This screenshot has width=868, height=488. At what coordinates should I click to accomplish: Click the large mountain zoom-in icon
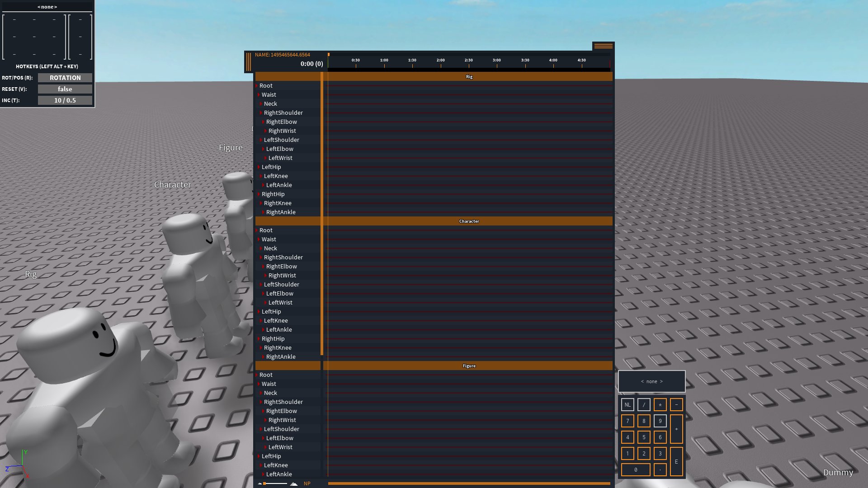coord(294,483)
